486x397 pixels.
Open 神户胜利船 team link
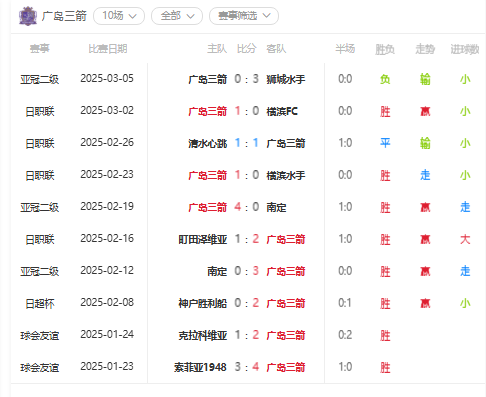[x=203, y=303]
